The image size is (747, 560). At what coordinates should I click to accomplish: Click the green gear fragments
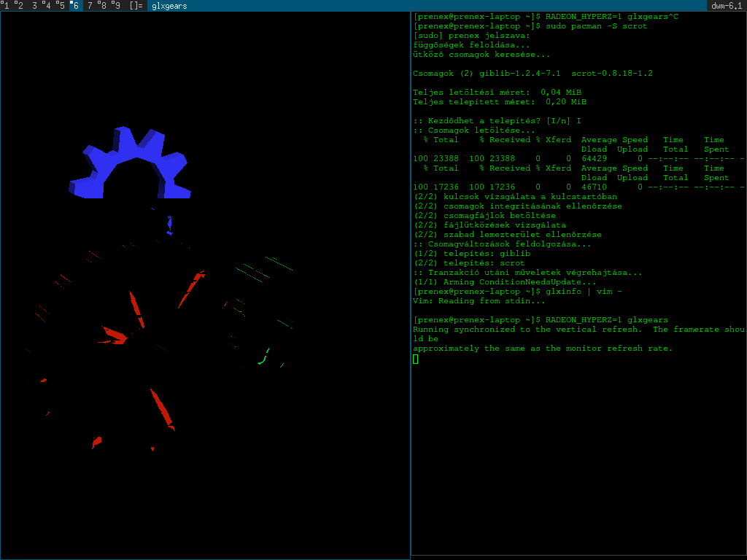[x=263, y=359]
